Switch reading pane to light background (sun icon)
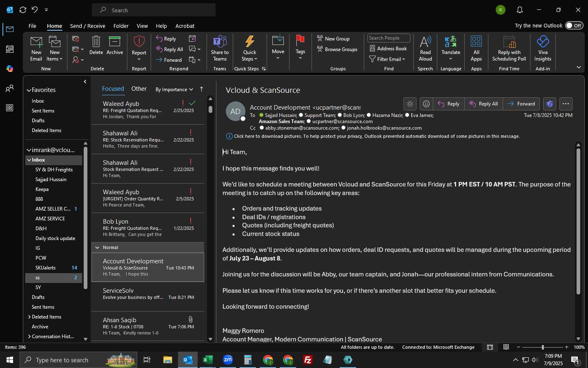Image resolution: width=588 pixels, height=368 pixels. pos(410,104)
